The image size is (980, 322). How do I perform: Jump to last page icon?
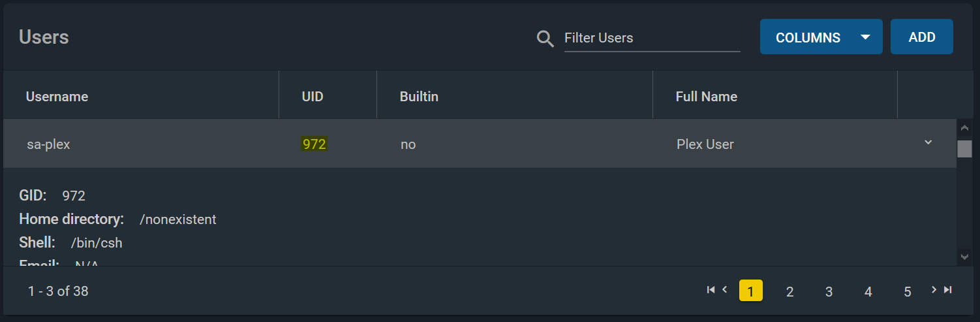click(x=948, y=289)
